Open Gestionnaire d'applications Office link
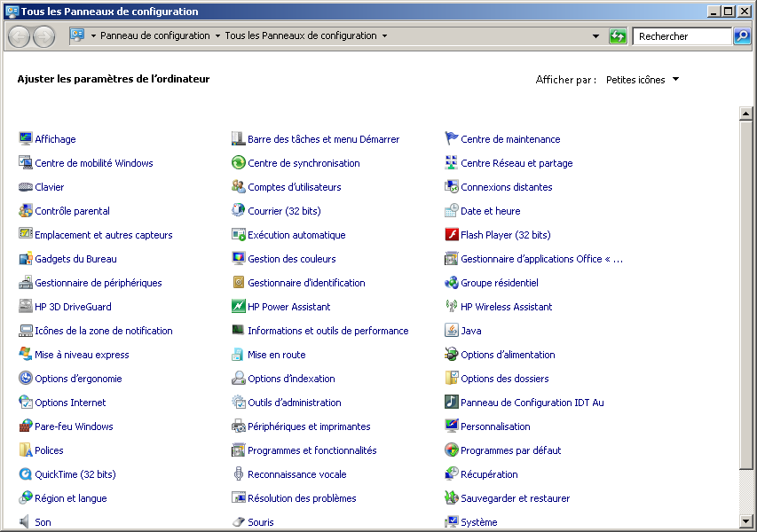757x532 pixels. [x=541, y=259]
